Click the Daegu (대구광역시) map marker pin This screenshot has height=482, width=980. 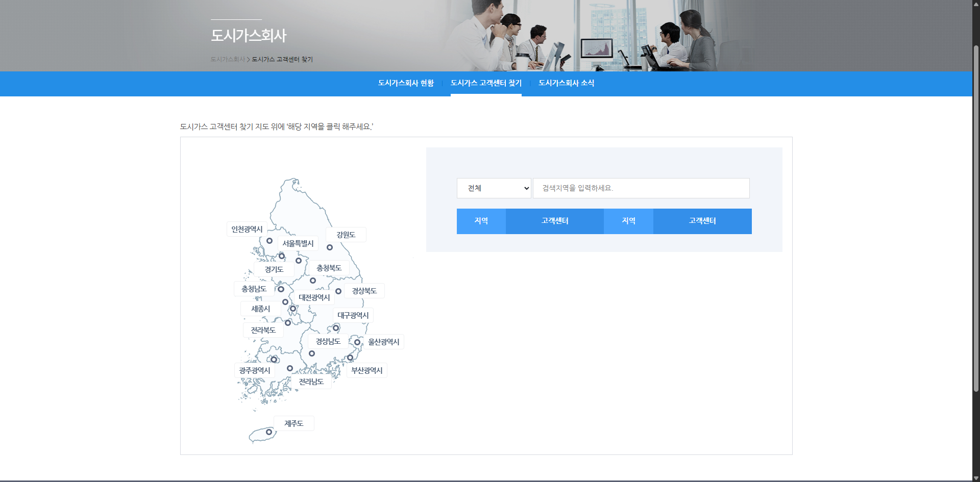336,328
